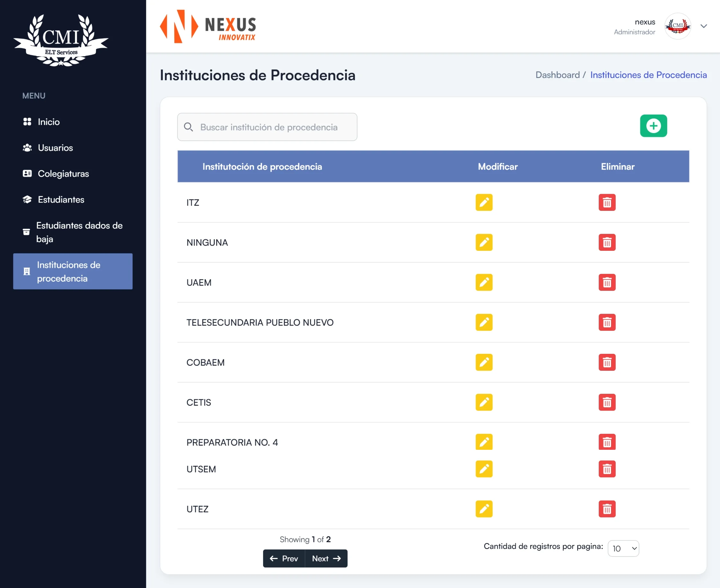Delete the UTSEM institution row

point(606,469)
